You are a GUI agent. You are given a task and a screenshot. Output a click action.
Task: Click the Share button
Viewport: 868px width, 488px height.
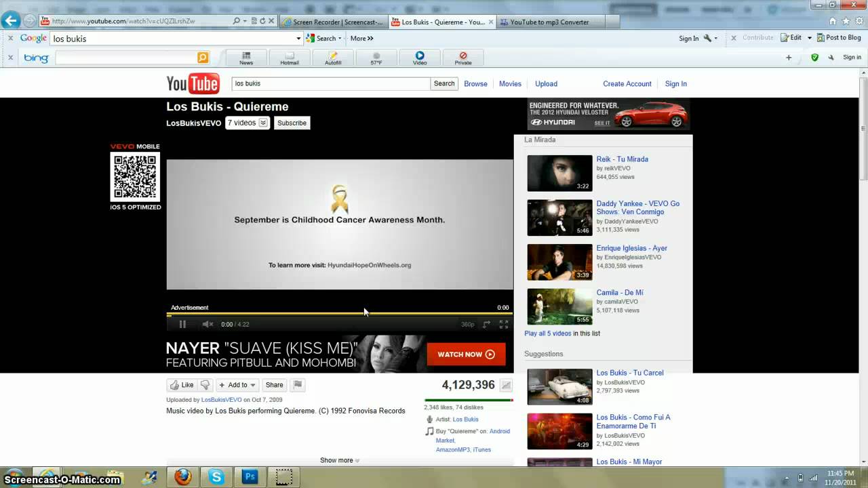(x=275, y=385)
